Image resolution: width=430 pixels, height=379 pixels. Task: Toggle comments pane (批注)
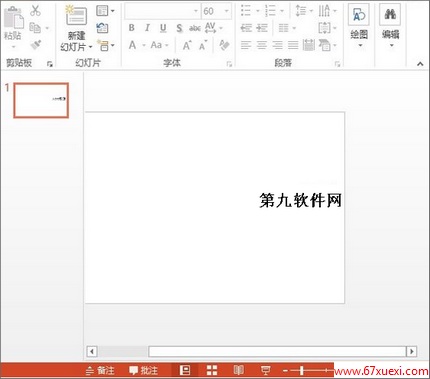[143, 370]
